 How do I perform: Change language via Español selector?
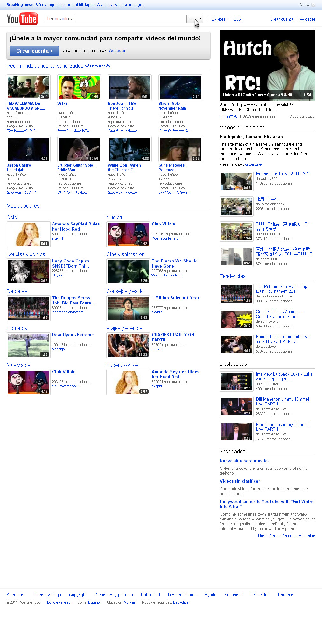click(94, 602)
